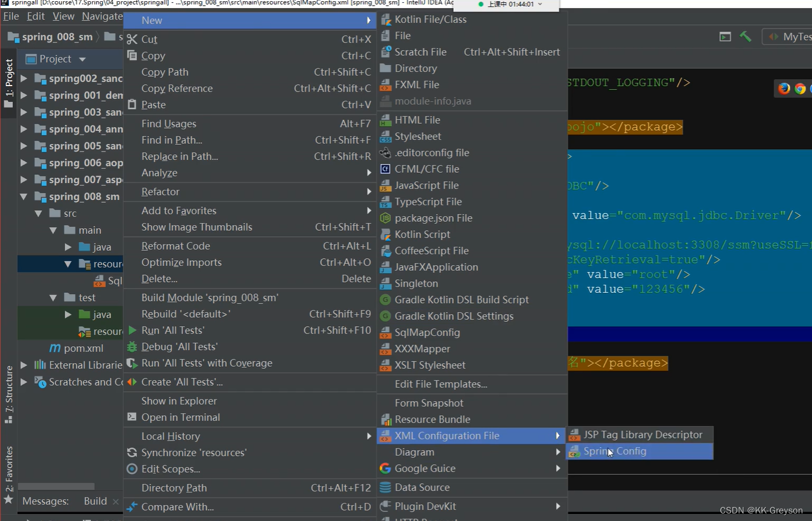Expand the spring002_sanc module node
This screenshot has height=521, width=812.
click(24, 79)
